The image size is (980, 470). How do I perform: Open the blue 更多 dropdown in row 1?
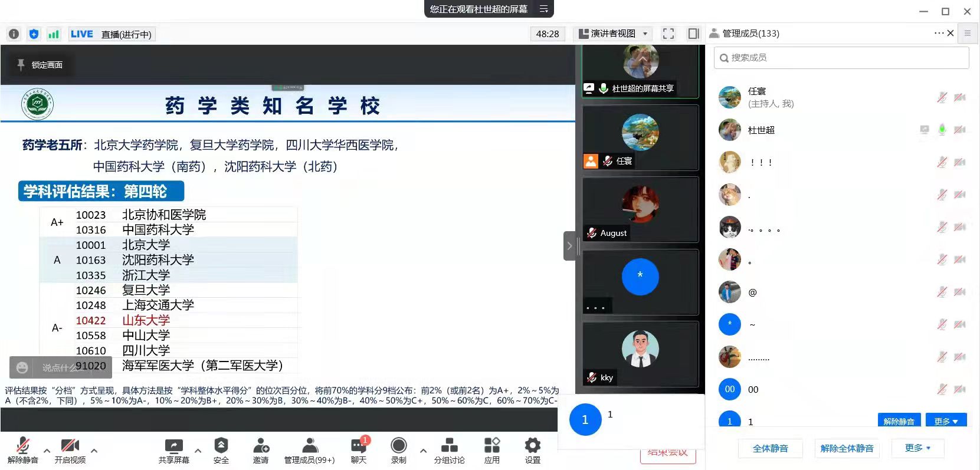click(946, 421)
